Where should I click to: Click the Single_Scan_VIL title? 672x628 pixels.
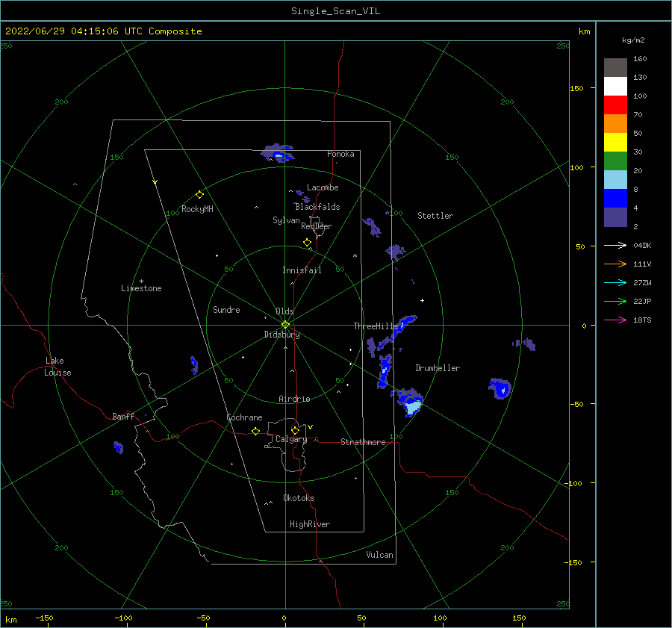(x=335, y=11)
